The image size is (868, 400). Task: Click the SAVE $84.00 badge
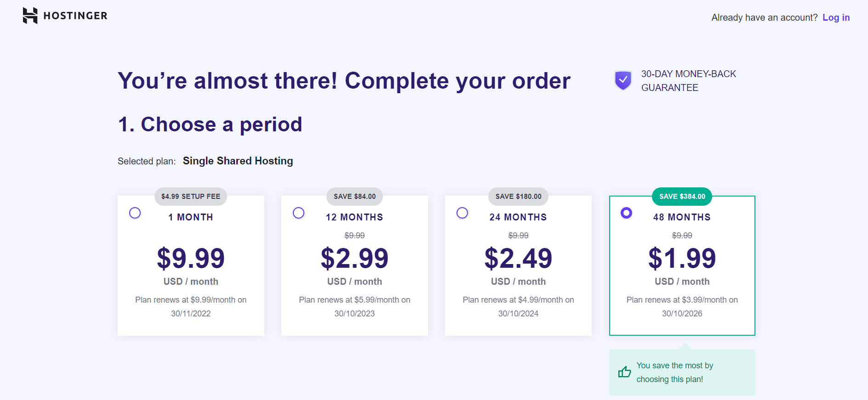tap(354, 196)
